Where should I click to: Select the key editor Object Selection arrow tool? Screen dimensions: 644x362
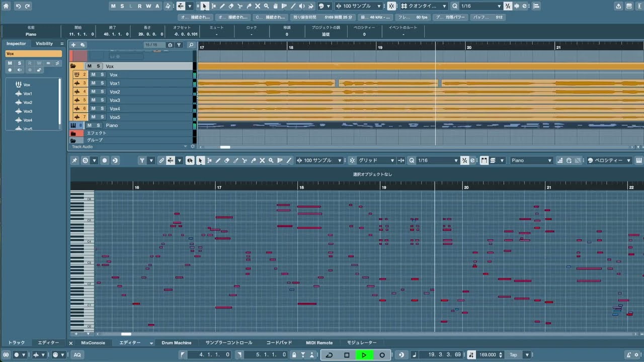[200, 160]
